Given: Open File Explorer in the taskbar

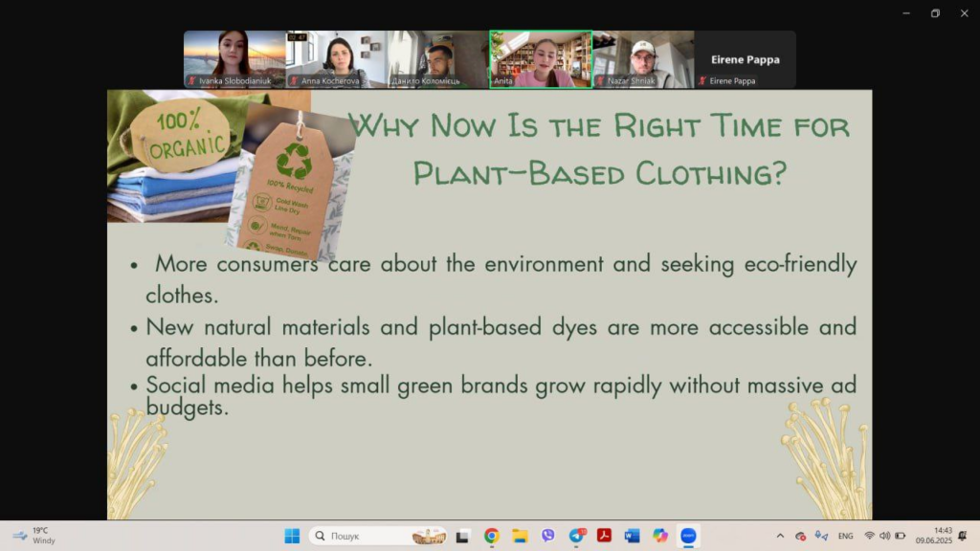Looking at the screenshot, I should (x=520, y=536).
